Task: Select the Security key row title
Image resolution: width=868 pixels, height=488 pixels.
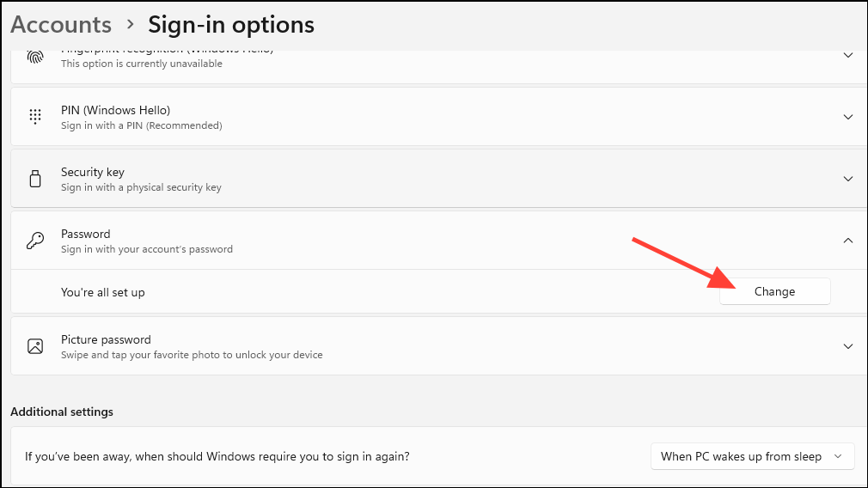Action: 93,172
